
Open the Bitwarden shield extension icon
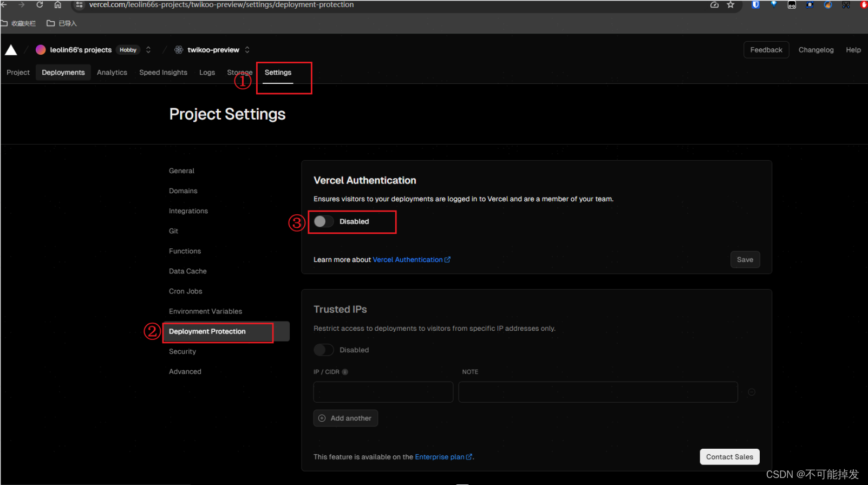[755, 4]
